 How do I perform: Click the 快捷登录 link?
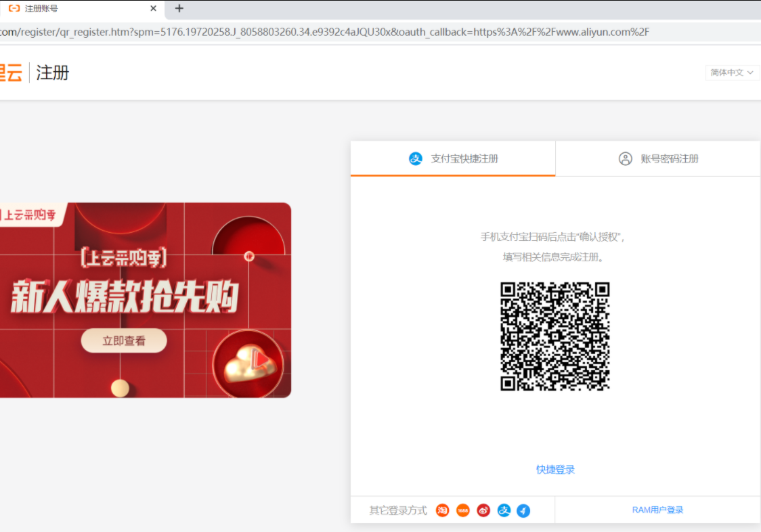pos(555,469)
